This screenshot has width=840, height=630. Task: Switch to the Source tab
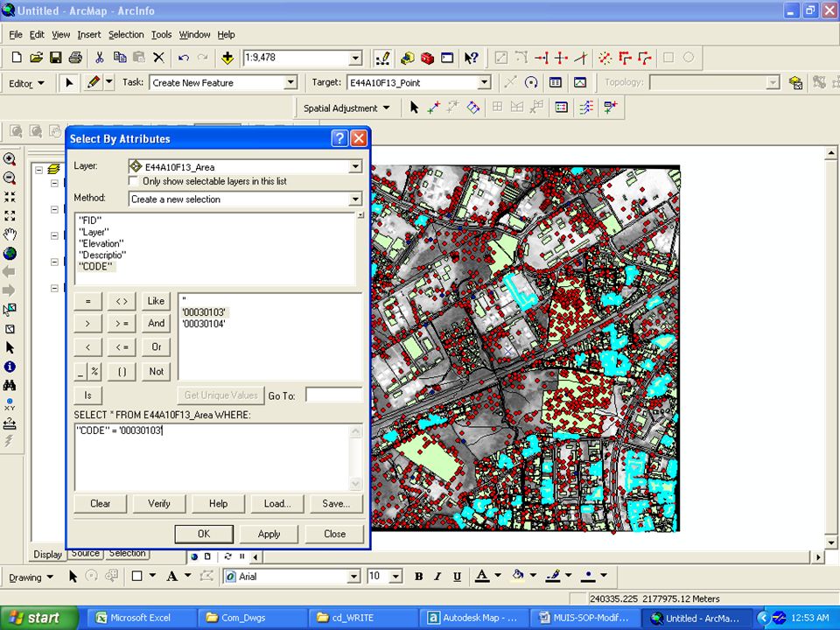point(85,553)
